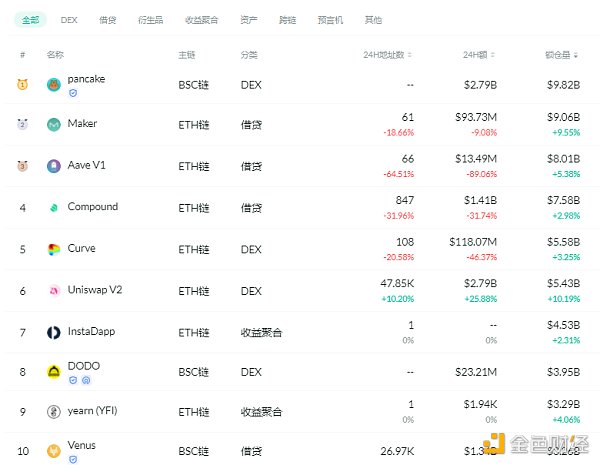
Task: Click the first place rank medal
Action: [x=22, y=84]
